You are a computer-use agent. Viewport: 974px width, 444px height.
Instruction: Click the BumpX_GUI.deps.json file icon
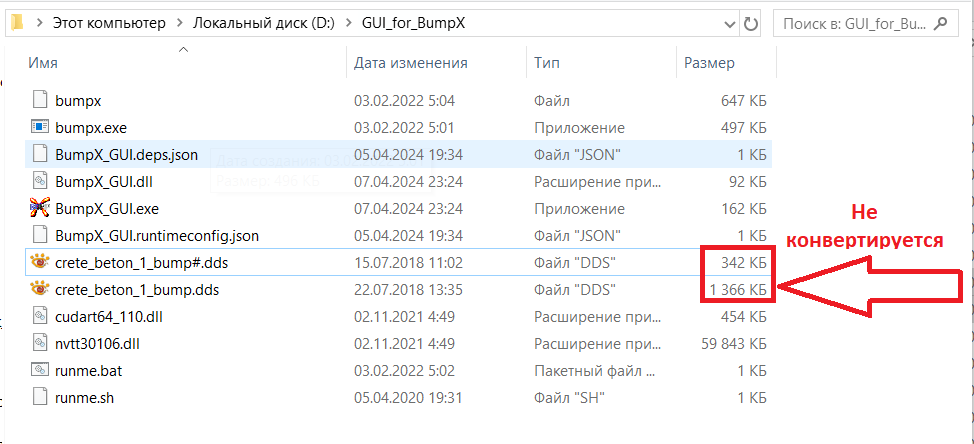(40, 154)
